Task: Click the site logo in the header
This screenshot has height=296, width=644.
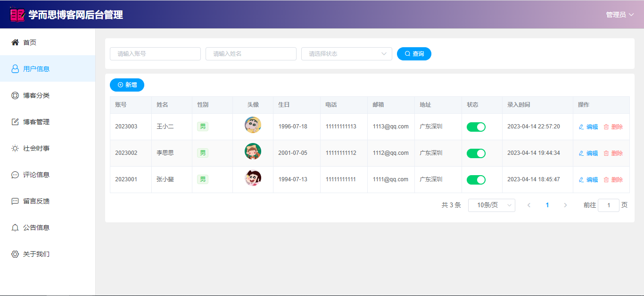Action: click(x=17, y=15)
